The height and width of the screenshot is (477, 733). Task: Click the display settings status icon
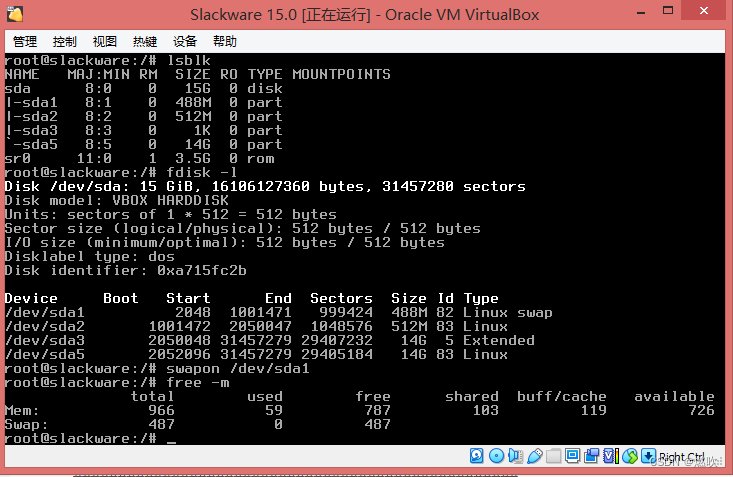573,455
